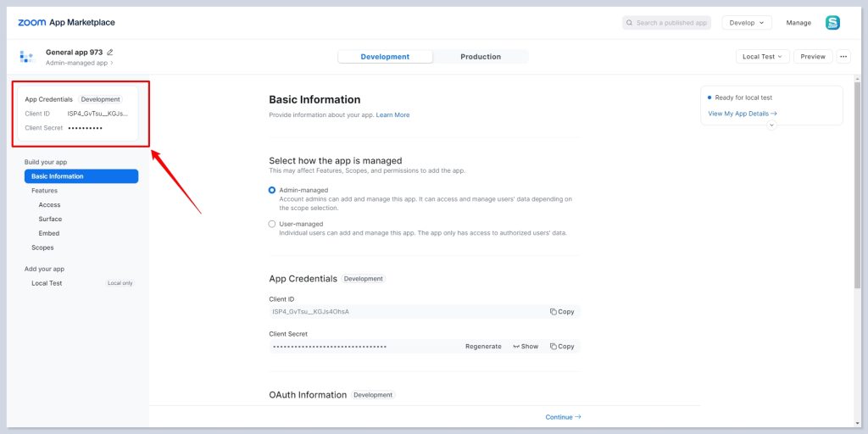868x434 pixels.
Task: Copy the Client ID value
Action: click(562, 312)
